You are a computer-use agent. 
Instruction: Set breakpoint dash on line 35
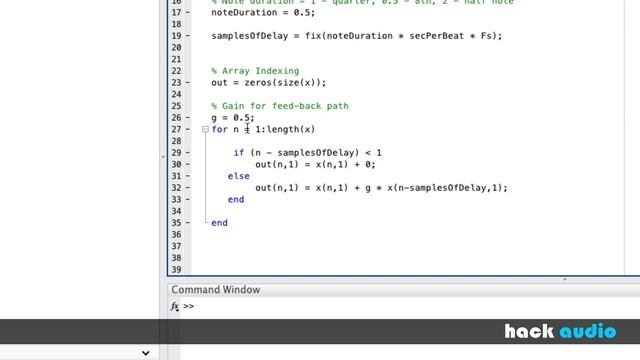187,223
